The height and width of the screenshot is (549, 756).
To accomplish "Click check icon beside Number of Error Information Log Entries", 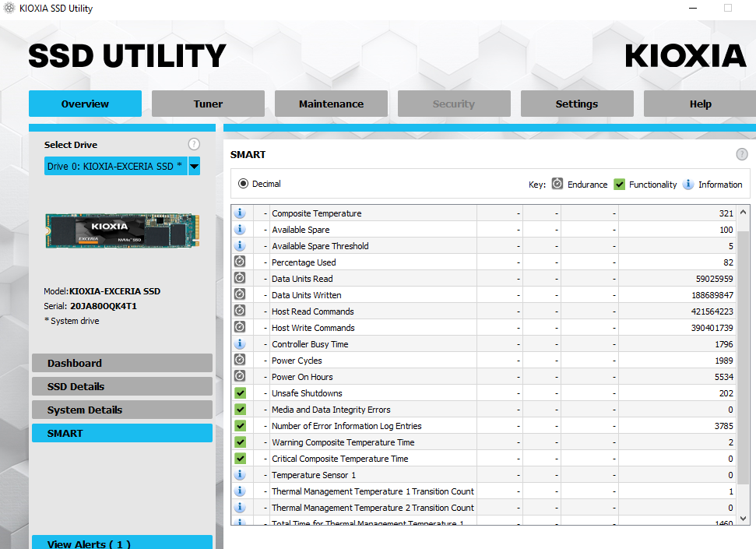I will 240,426.
